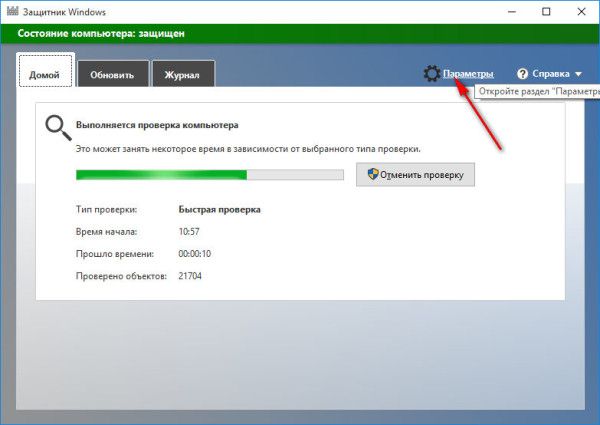Viewport: 600px width, 425px height.
Task: Click the Прошло времени label
Action: tap(115, 254)
